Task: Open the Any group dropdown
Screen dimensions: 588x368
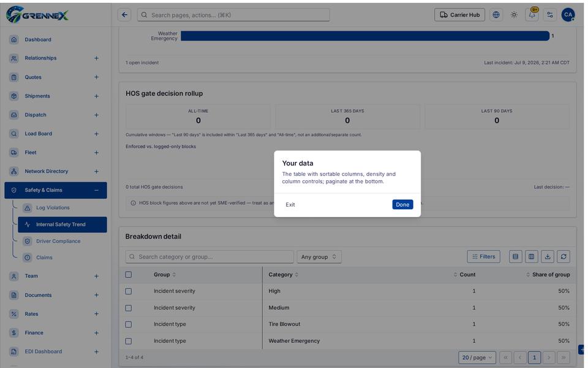Action: pos(319,257)
